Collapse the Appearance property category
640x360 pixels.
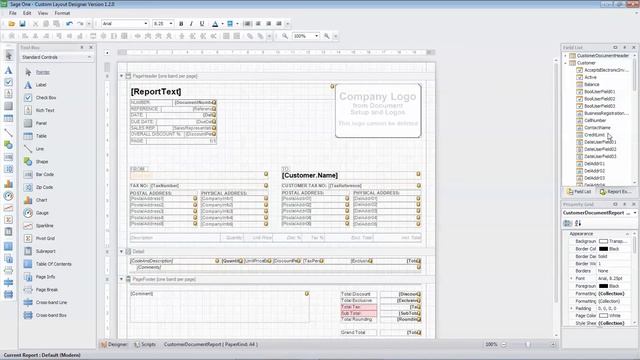tap(627, 234)
